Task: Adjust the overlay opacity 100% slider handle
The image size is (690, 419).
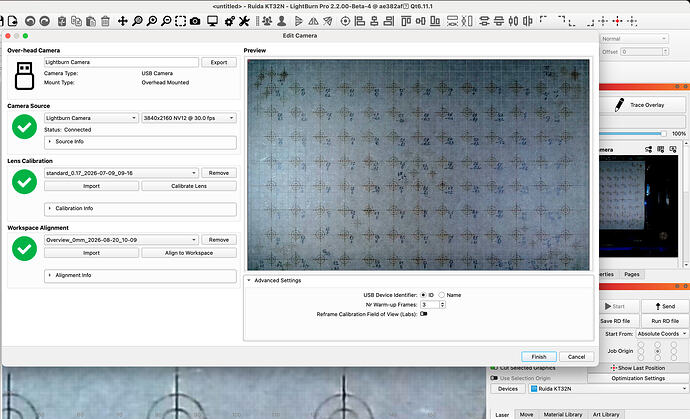Action: (x=664, y=133)
